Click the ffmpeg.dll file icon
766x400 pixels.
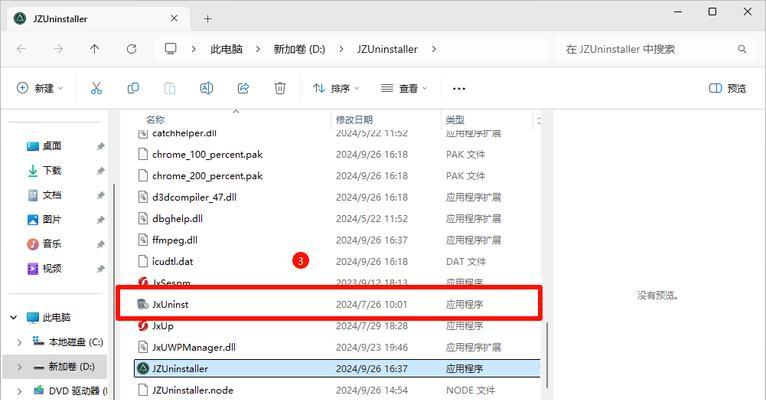(x=143, y=240)
